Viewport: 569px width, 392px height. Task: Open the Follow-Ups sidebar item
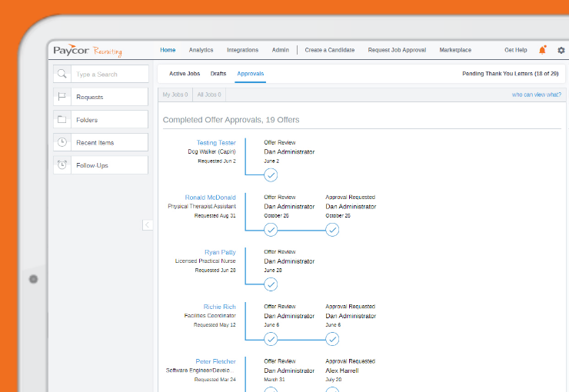[x=101, y=165]
